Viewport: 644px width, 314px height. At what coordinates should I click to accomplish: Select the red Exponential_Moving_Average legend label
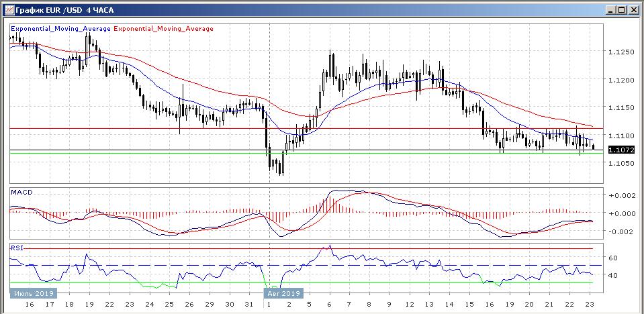(164, 29)
